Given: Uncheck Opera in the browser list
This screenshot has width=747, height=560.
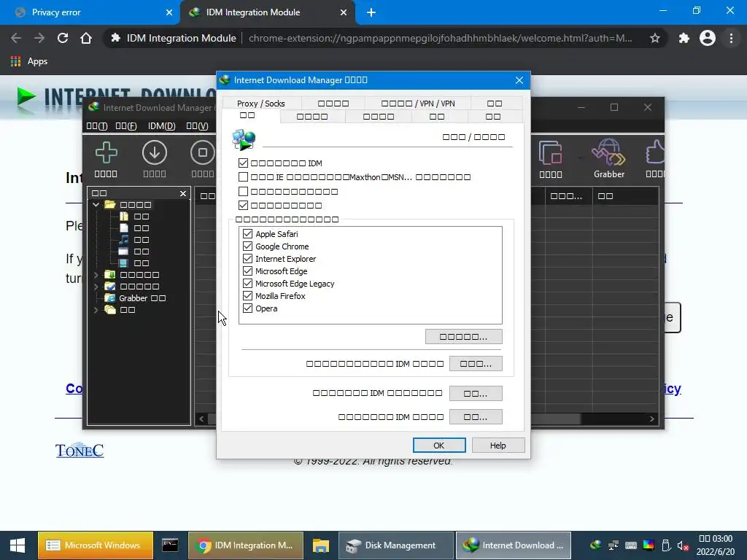Looking at the screenshot, I should tap(247, 308).
